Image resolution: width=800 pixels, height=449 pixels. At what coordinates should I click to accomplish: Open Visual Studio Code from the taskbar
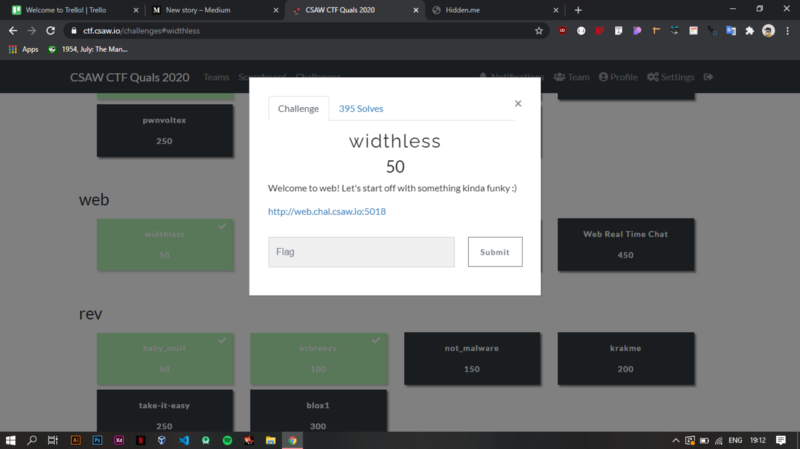pos(184,440)
